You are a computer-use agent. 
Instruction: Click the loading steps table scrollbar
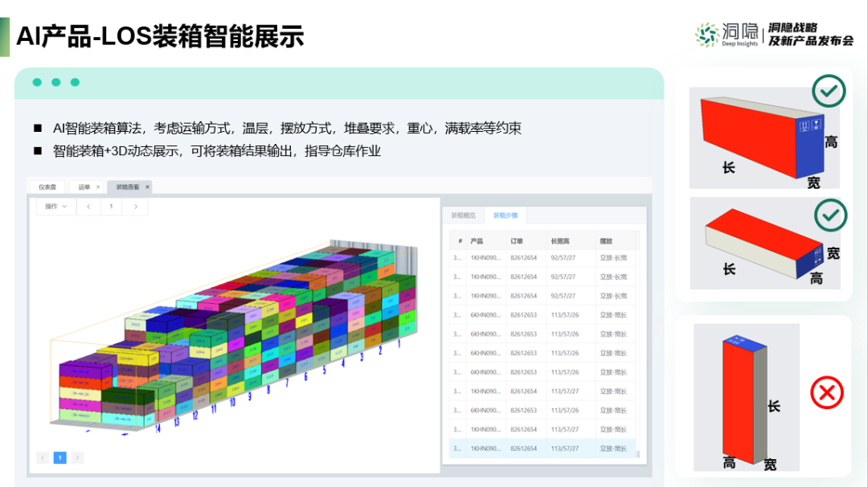click(x=638, y=453)
